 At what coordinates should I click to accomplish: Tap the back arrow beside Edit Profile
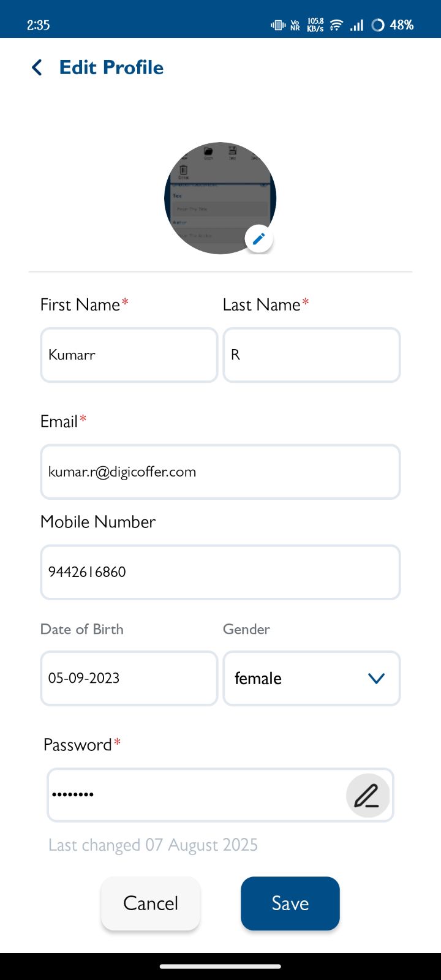37,67
